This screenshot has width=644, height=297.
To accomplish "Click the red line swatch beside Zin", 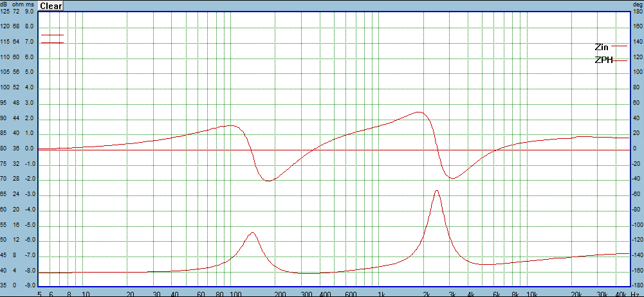I will click(620, 46).
